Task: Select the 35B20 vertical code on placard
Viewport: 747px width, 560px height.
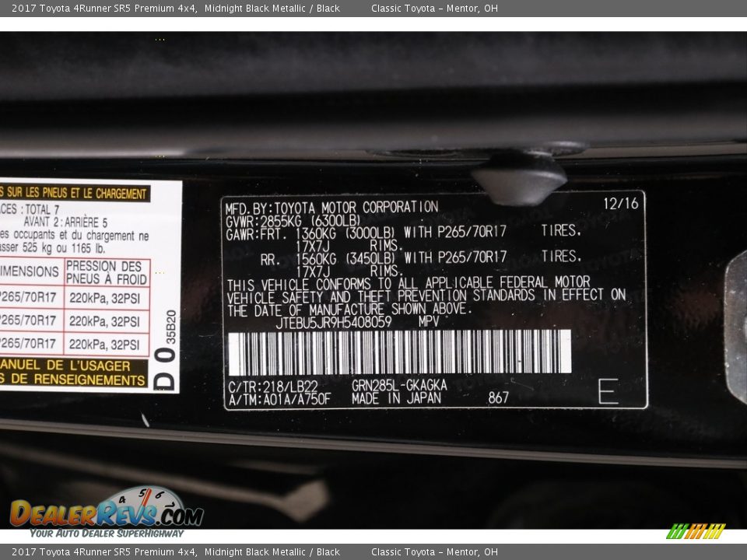Action: click(171, 327)
